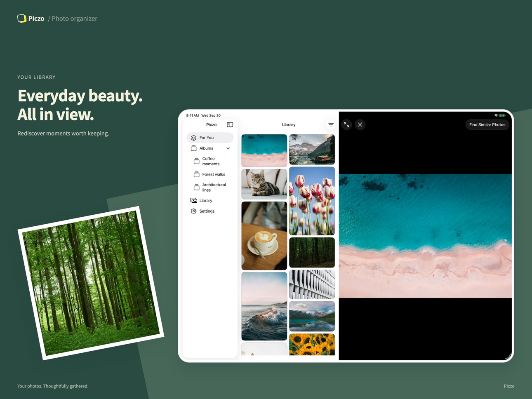Screen dimensions: 532x399
Task: Open Settings gear icon
Action: click(x=193, y=211)
